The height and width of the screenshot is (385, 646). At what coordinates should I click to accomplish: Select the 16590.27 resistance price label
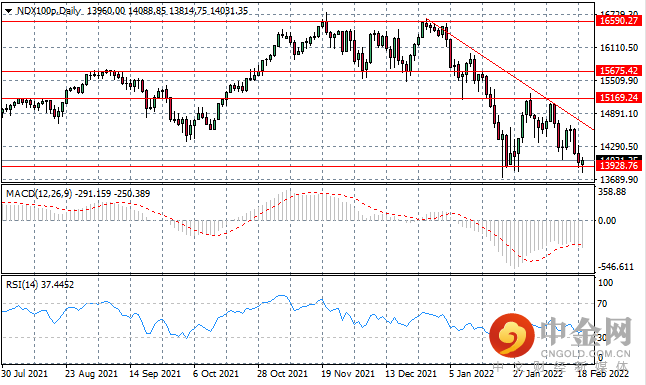[618, 21]
